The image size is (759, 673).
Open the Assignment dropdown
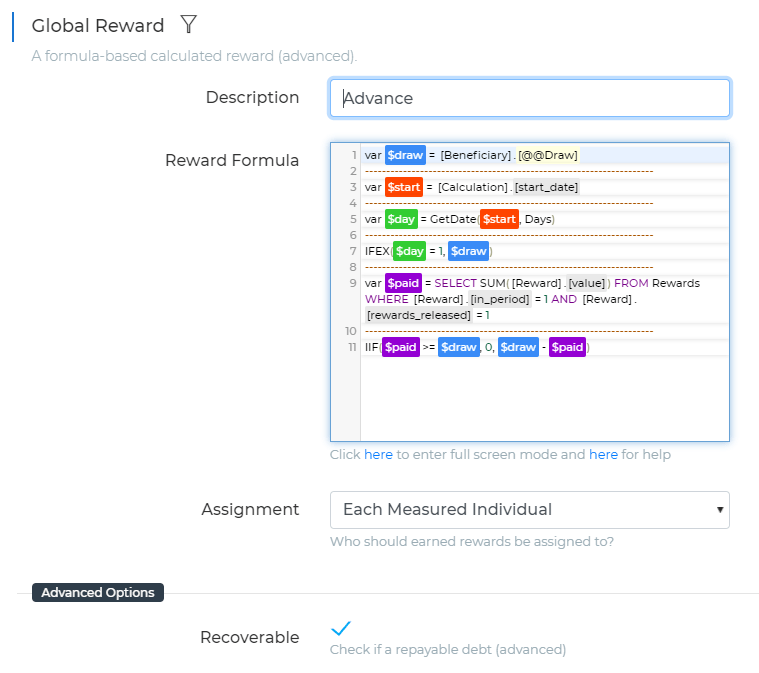tap(529, 510)
